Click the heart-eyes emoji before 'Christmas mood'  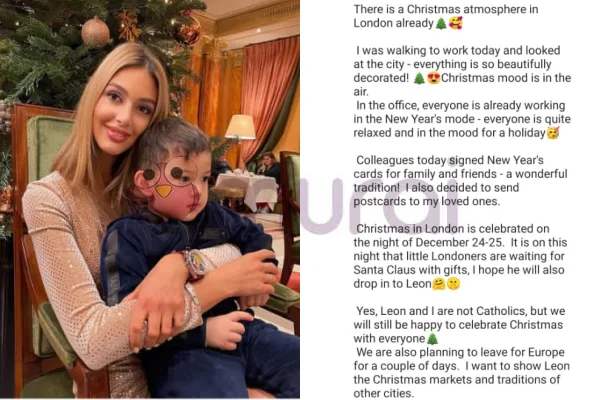point(434,78)
